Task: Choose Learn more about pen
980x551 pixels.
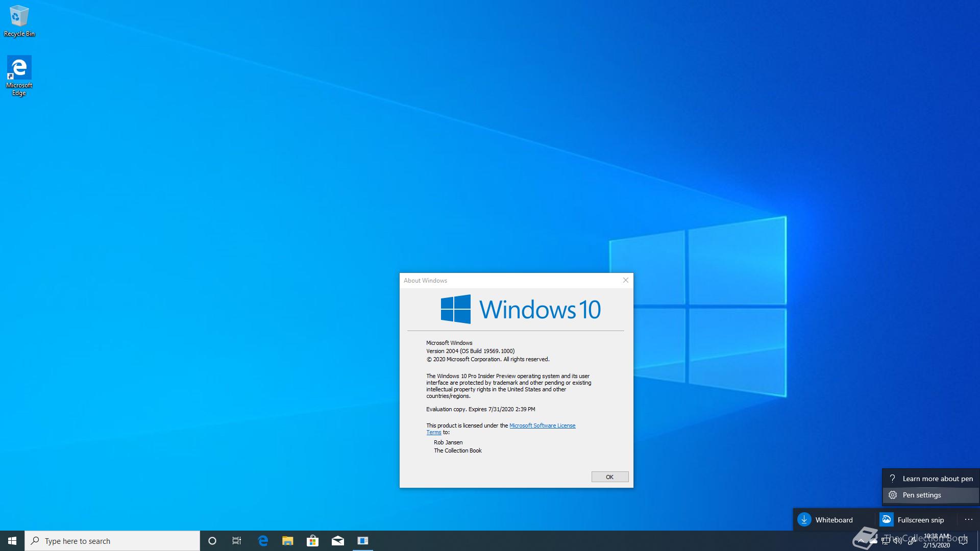Action: point(930,479)
